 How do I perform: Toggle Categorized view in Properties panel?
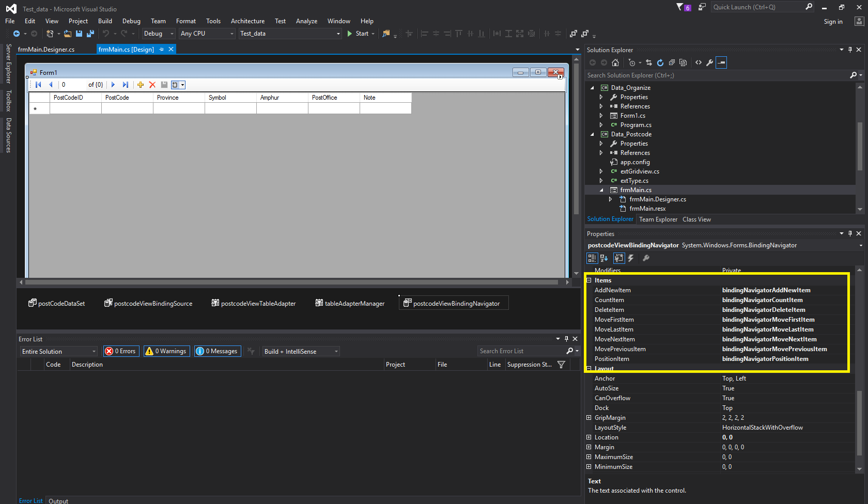pos(592,258)
